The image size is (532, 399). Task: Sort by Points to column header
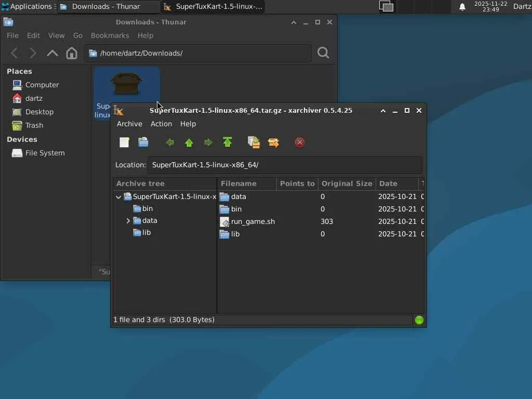[x=297, y=183]
